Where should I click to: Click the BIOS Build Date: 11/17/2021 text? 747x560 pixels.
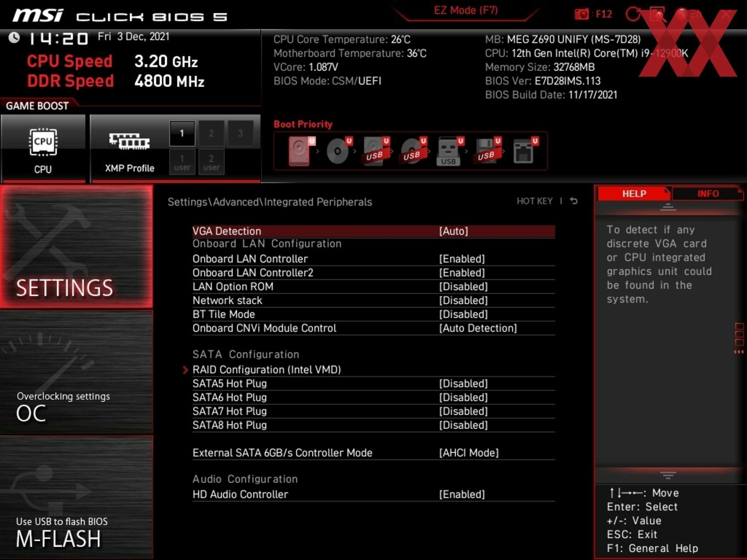tap(551, 95)
